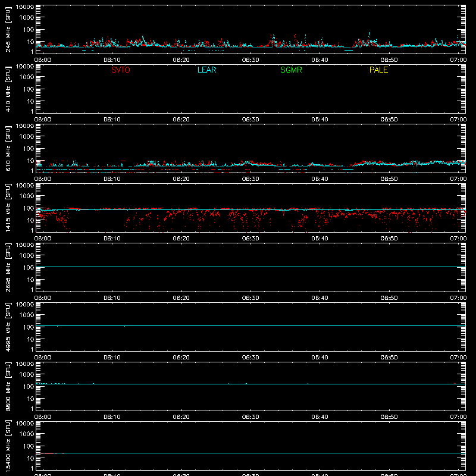Click the 100 tick label on 610 MHz panel
Viewport: 476px width, 476px height.
pyautogui.click(x=27, y=149)
